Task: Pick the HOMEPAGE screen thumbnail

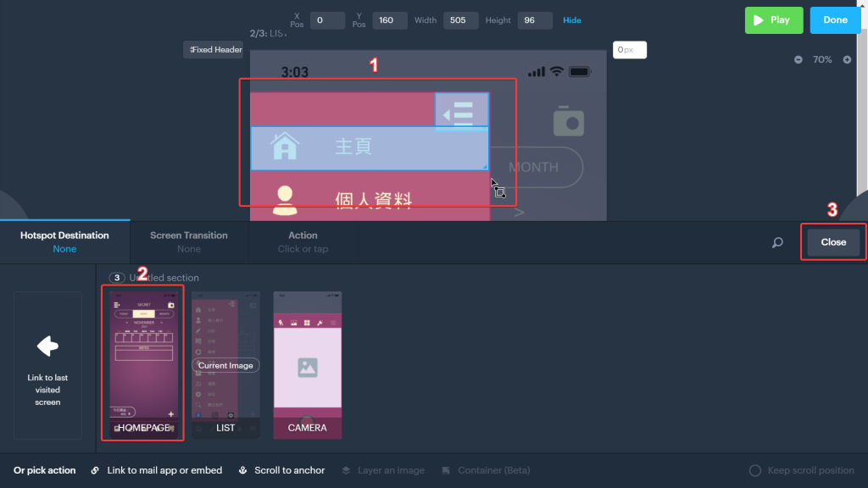Action: [x=143, y=365]
